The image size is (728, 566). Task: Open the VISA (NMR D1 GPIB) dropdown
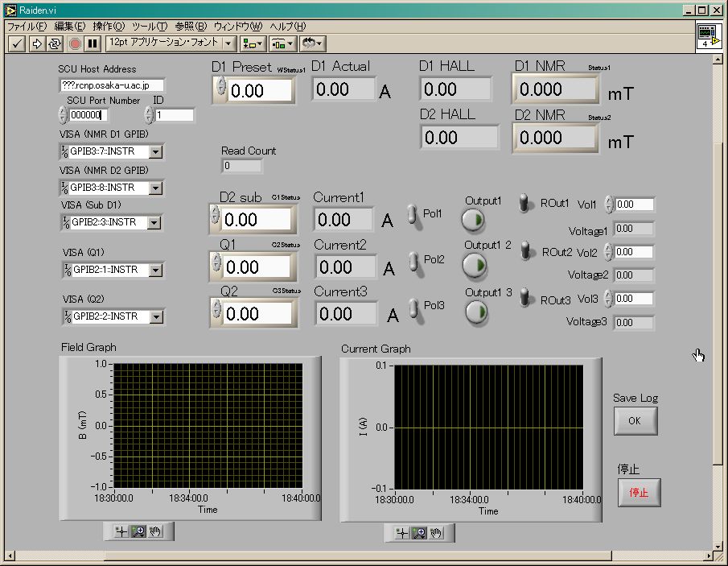coord(156,151)
